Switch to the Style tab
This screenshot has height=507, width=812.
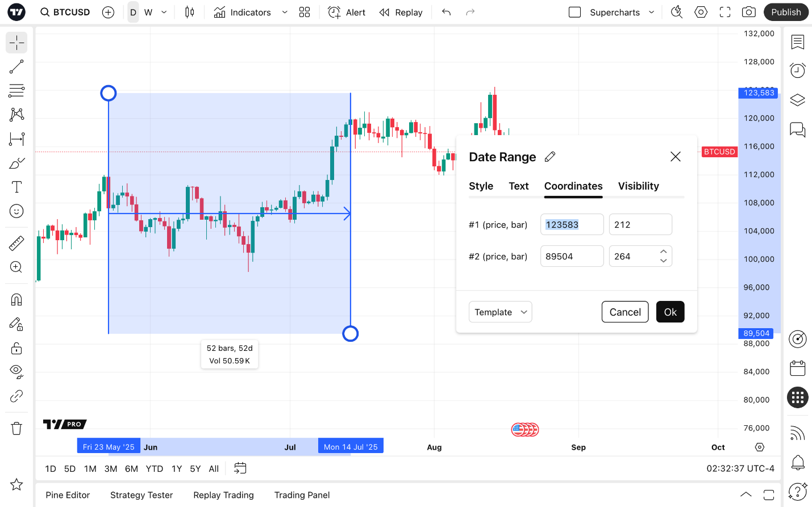481,186
